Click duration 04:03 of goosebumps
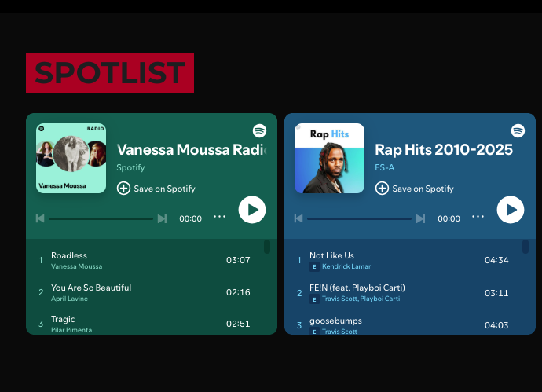Image resolution: width=542 pixels, height=392 pixels. (496, 325)
